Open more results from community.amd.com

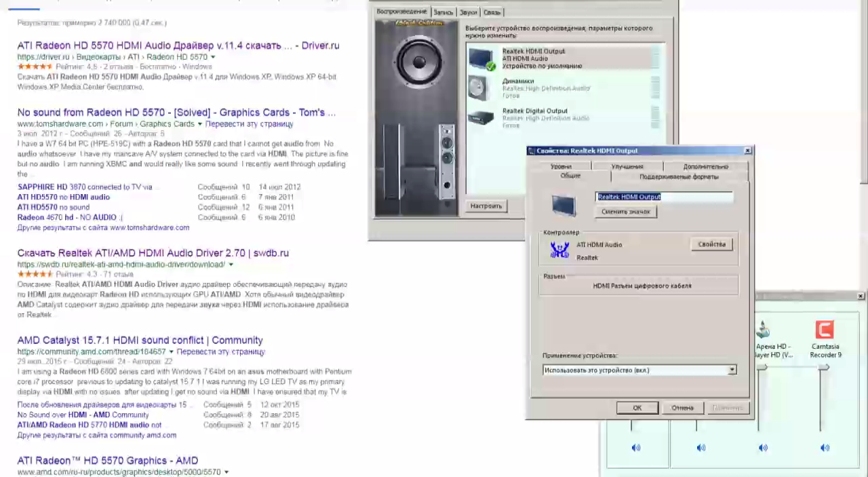pos(97,435)
